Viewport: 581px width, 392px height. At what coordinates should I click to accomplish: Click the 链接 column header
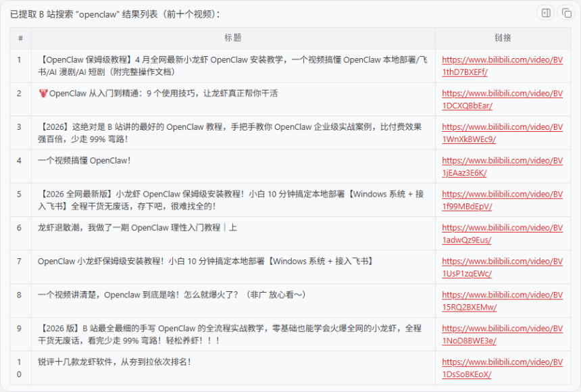point(503,38)
